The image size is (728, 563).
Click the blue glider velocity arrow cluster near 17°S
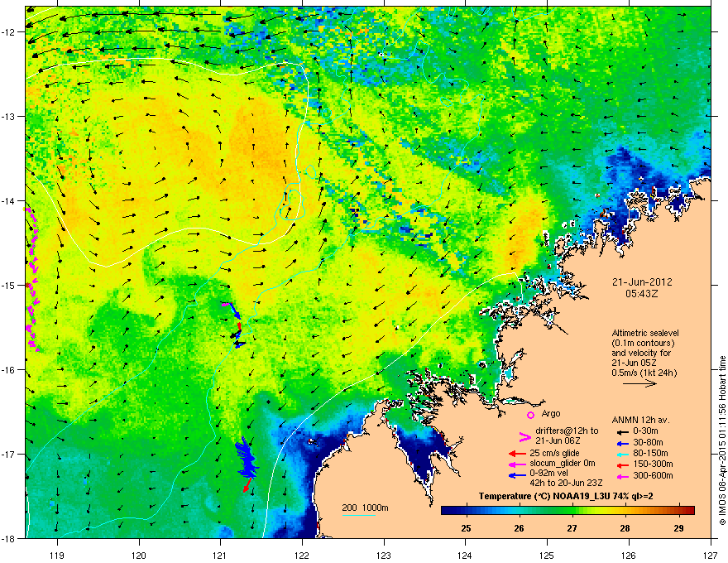coord(246,460)
